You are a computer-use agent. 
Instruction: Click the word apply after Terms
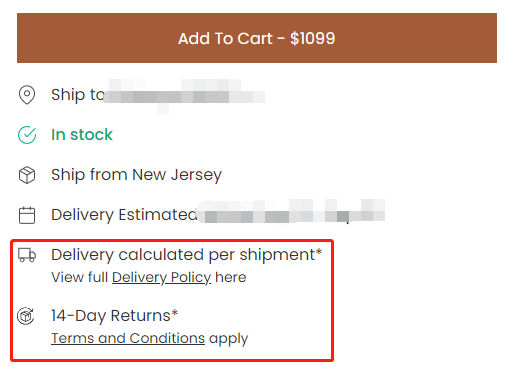tap(229, 339)
